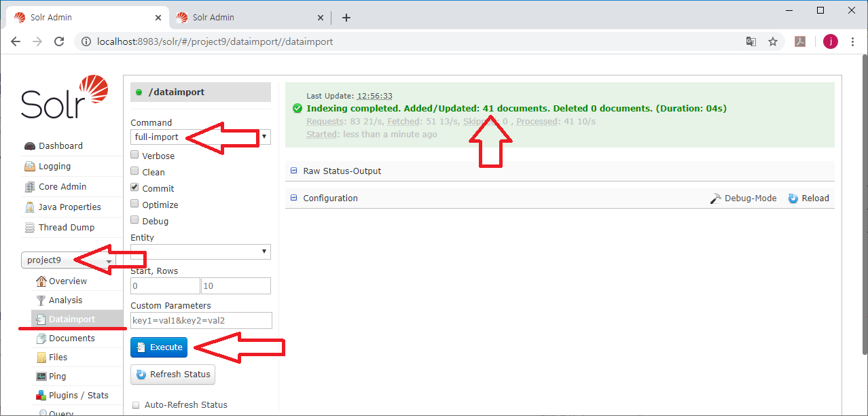Image resolution: width=868 pixels, height=416 pixels.
Task: Click the Logging clipboard icon
Action: [x=29, y=166]
